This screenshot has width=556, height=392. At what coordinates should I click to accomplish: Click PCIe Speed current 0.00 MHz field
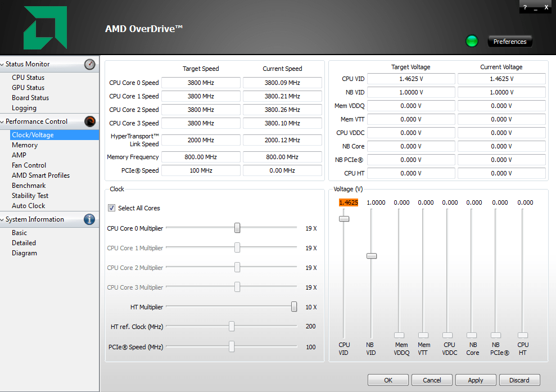tap(282, 170)
